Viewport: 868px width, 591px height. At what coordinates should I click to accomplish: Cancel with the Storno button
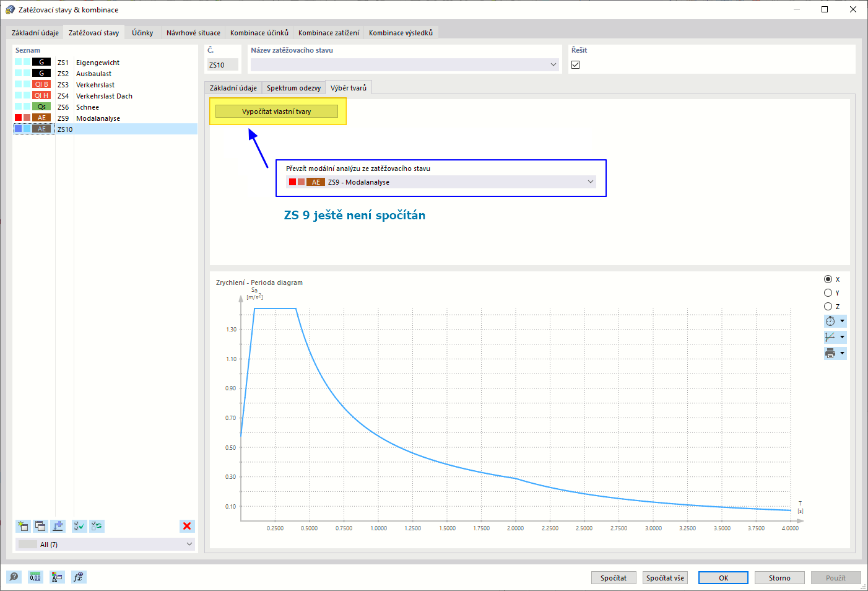click(x=779, y=578)
